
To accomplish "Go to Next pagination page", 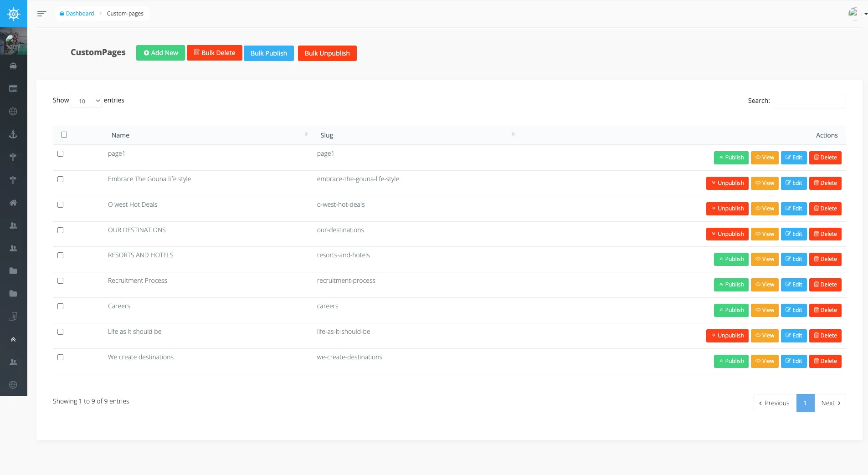I will click(x=830, y=403).
